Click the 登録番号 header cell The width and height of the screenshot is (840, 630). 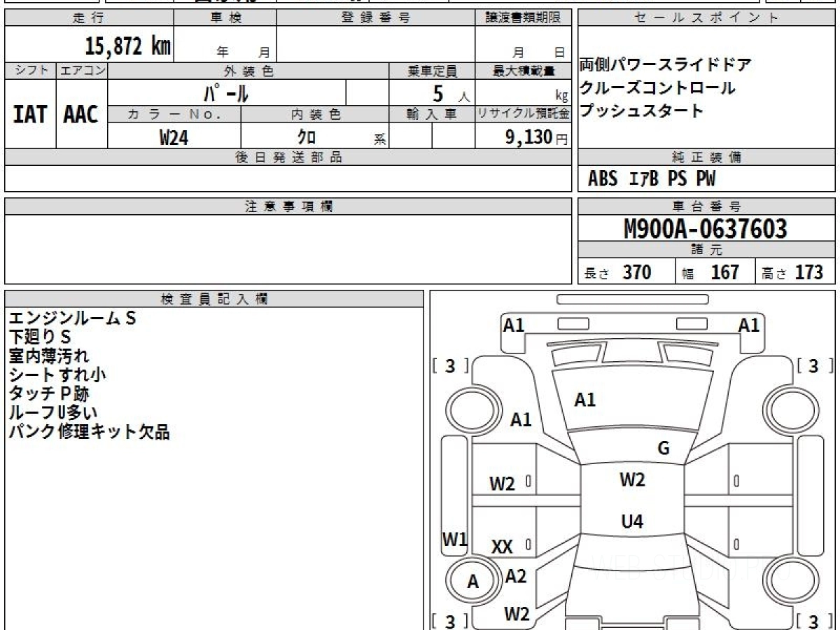(376, 18)
